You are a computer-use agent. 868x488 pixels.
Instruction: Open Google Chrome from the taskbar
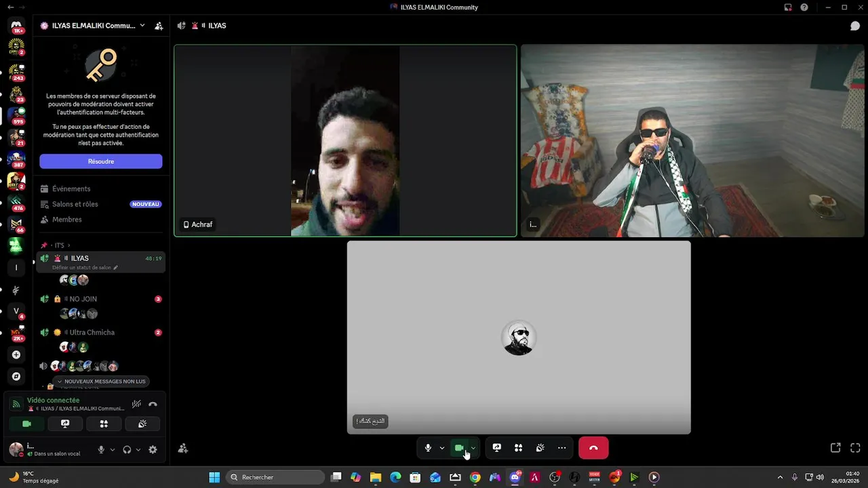(x=475, y=477)
